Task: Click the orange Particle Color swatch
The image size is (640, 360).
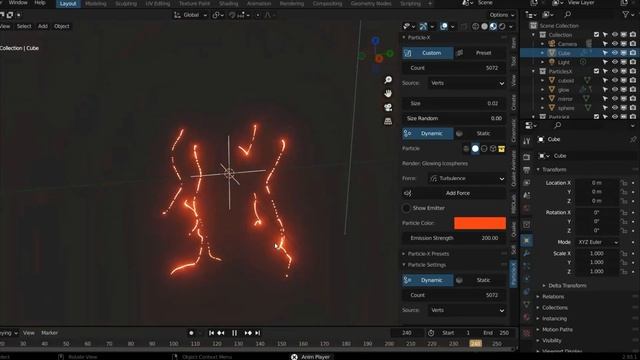Action: (x=480, y=223)
